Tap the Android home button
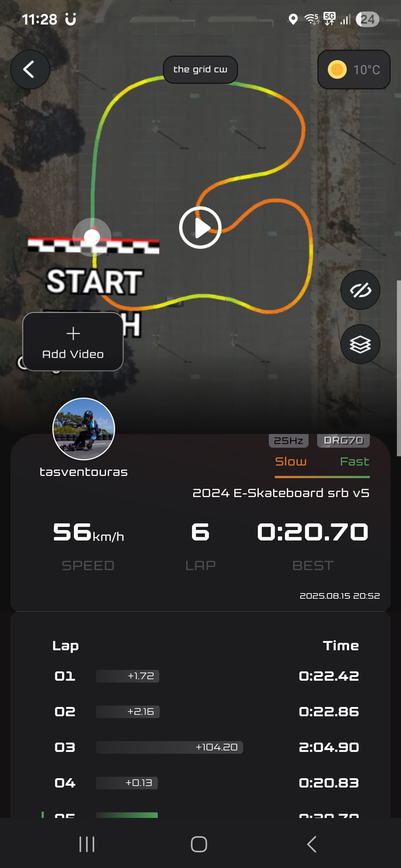Image resolution: width=401 pixels, height=868 pixels. click(199, 844)
